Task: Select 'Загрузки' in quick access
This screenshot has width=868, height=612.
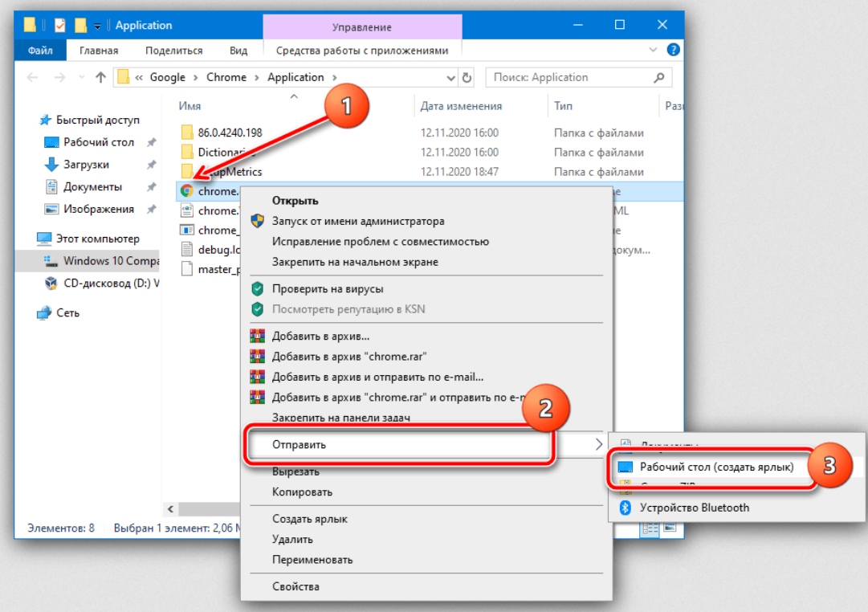Action: 86,165
